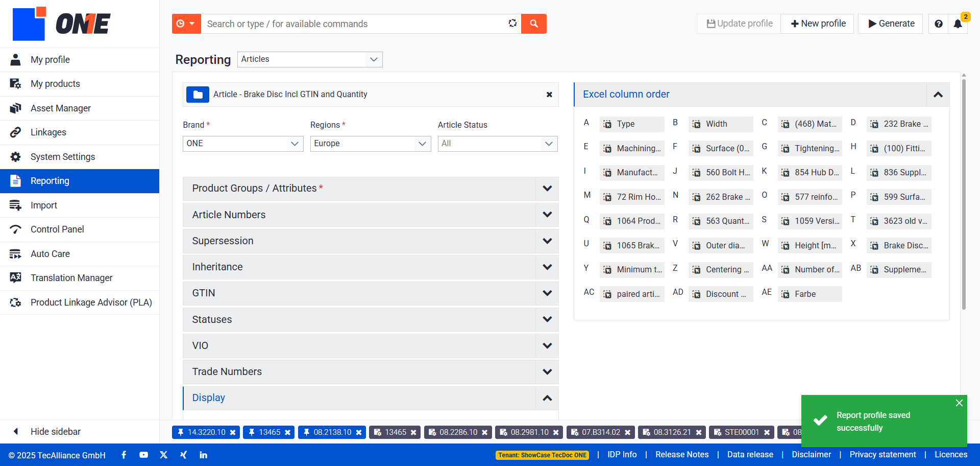Go to Linkages in sidebar

pyautogui.click(x=80, y=132)
